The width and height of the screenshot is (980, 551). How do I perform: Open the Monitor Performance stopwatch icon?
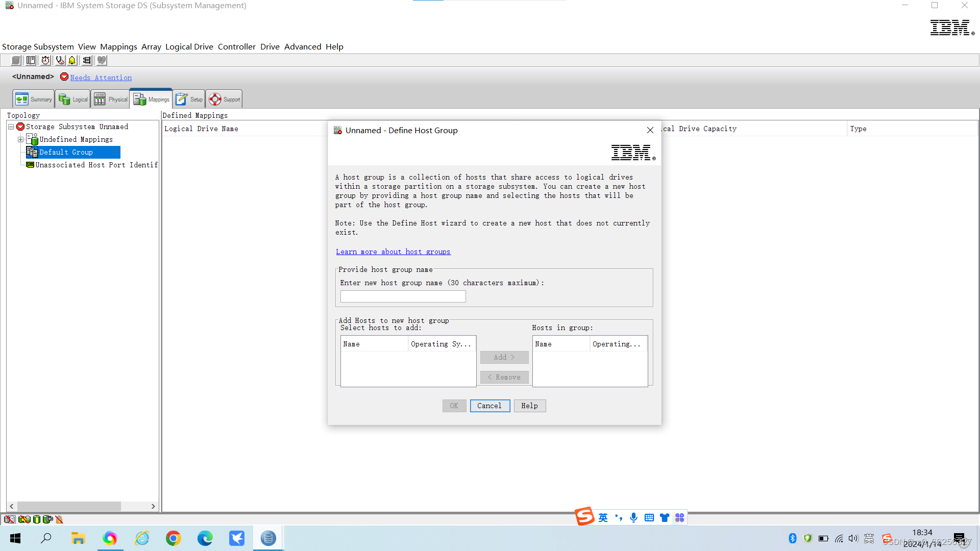click(46, 60)
